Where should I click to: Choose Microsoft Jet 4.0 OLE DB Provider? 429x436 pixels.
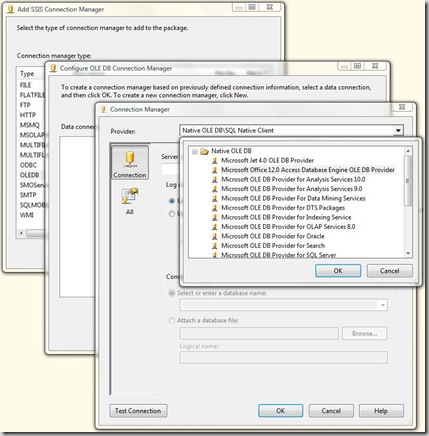point(268,160)
